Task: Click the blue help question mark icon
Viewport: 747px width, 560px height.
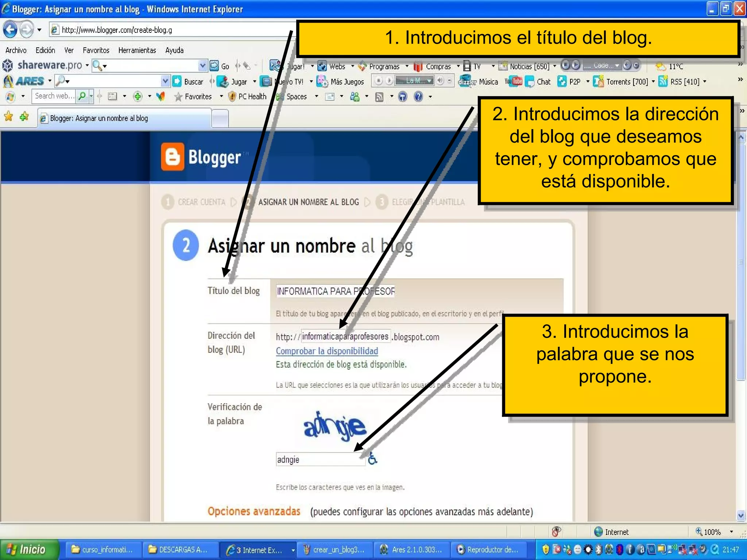Action: coord(418,97)
